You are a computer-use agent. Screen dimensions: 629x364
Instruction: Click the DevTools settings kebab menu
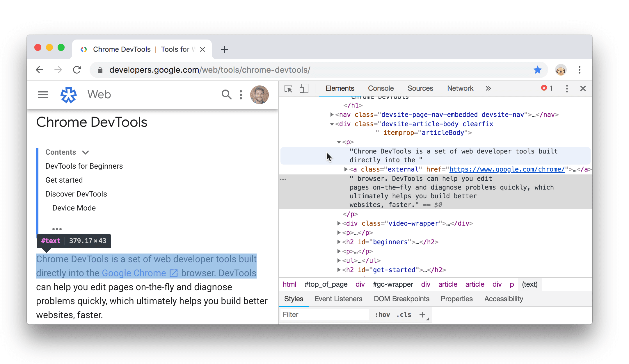[566, 89]
